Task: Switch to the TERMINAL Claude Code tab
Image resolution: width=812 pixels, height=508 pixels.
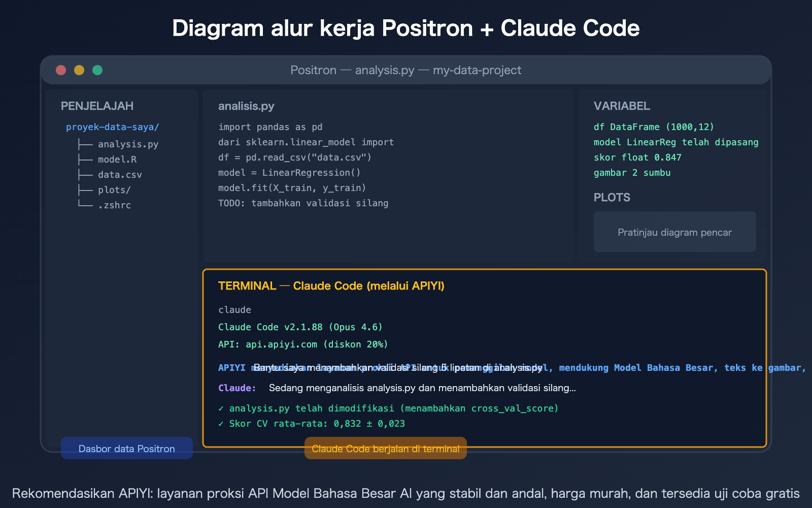Action: pyautogui.click(x=331, y=285)
